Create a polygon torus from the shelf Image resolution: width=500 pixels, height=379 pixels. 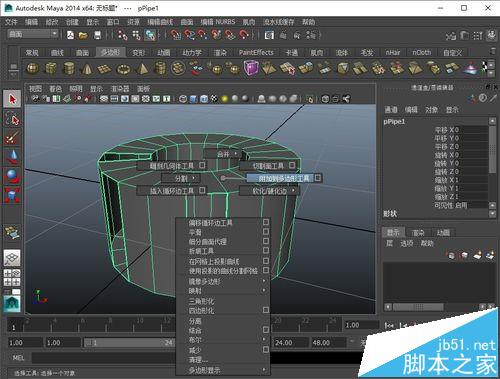(x=123, y=69)
